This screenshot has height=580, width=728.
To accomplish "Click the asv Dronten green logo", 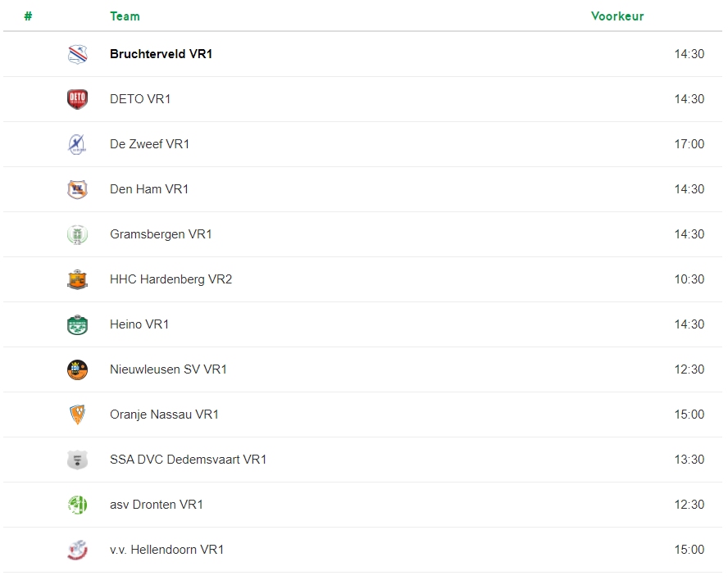I will (77, 505).
